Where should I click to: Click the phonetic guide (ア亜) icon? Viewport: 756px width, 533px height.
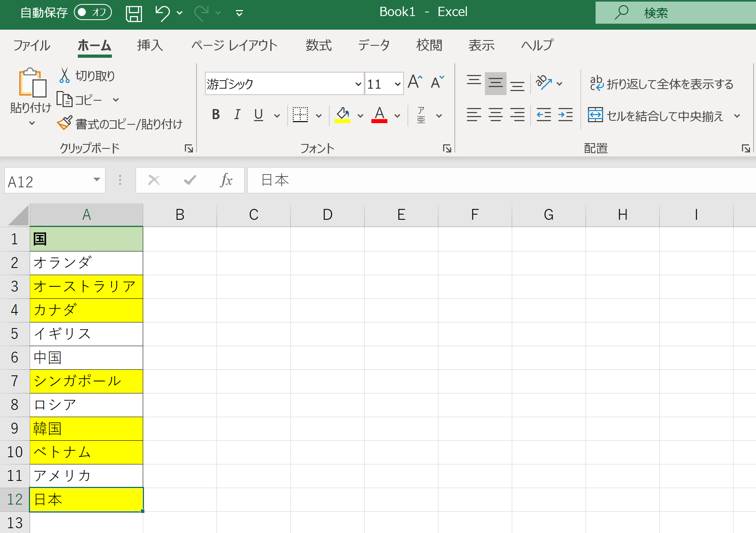(421, 115)
